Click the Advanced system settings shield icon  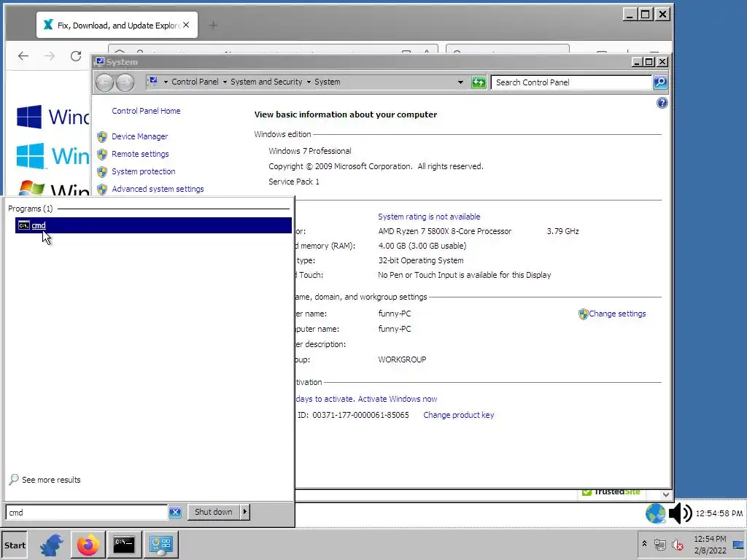pos(102,190)
